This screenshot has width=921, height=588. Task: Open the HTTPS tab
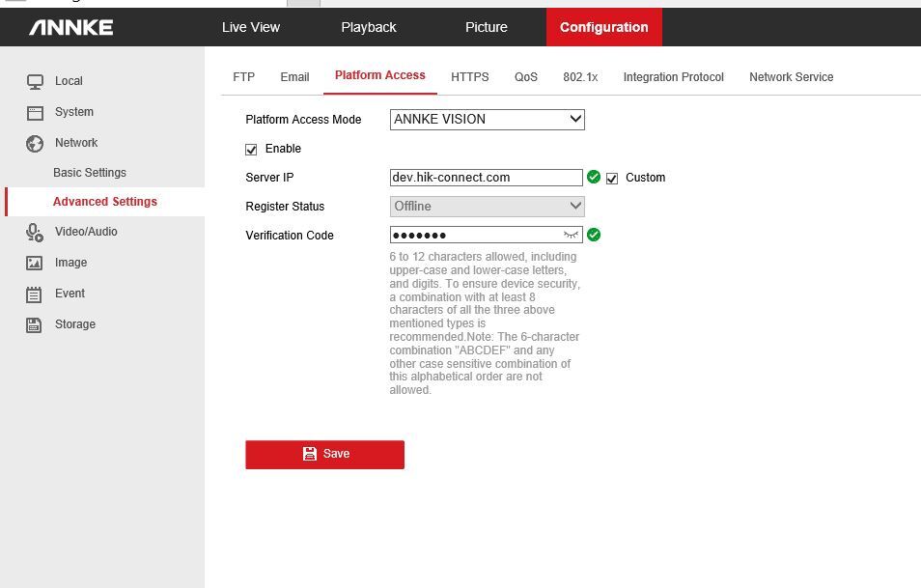(x=470, y=77)
